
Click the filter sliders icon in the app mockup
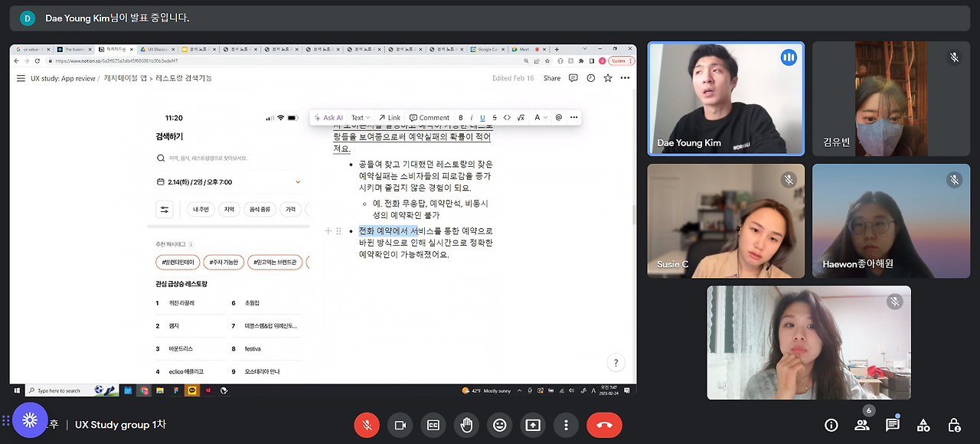[164, 209]
